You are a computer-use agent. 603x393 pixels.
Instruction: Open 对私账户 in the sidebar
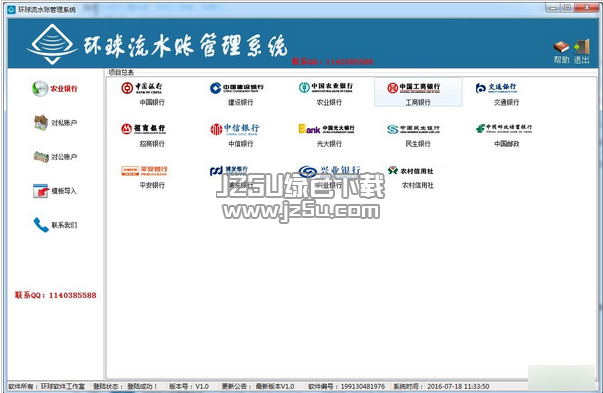55,123
